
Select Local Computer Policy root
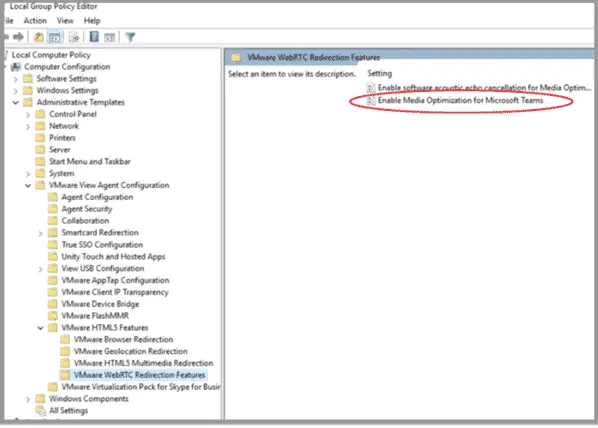(51, 55)
